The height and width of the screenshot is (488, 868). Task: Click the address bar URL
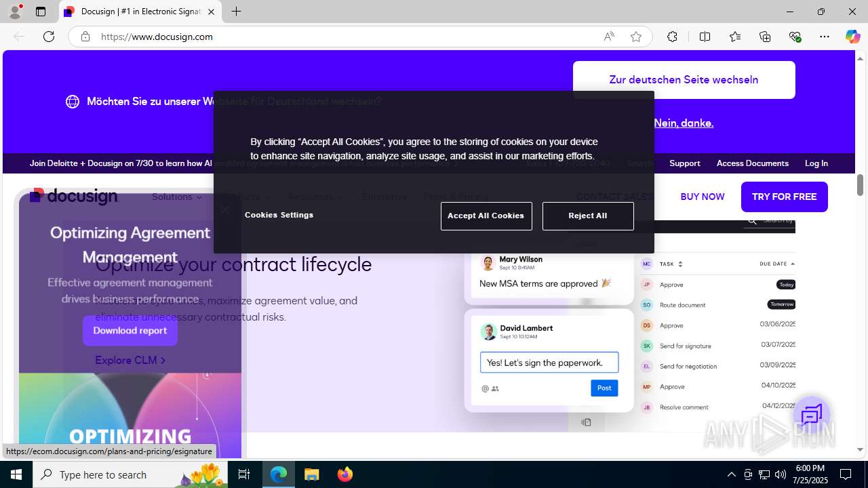(x=157, y=37)
